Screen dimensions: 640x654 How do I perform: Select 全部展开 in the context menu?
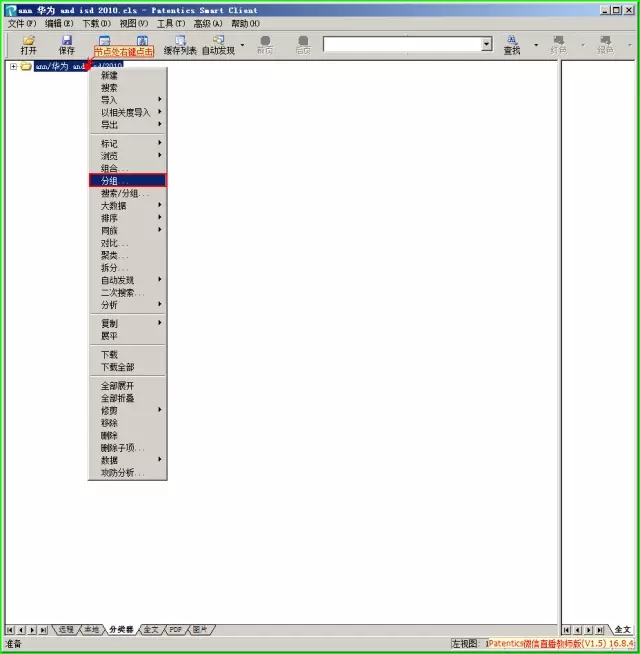point(117,386)
